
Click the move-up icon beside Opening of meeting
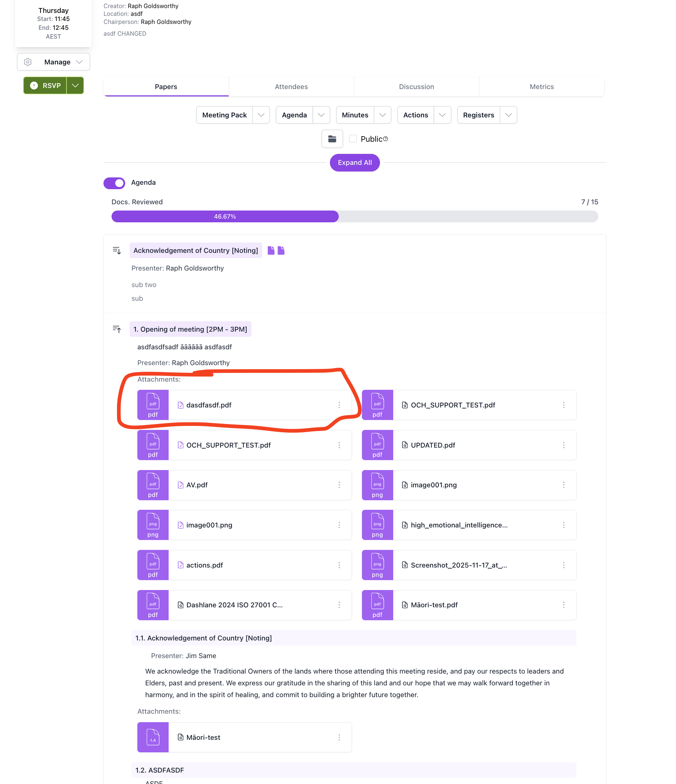coord(117,329)
